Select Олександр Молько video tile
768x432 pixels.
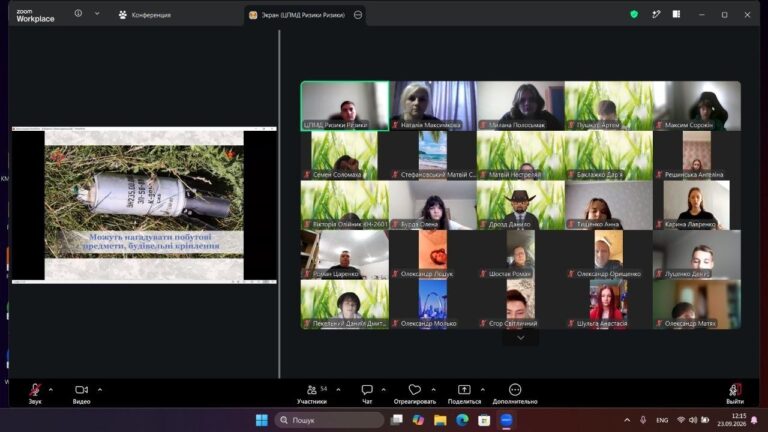[433, 304]
